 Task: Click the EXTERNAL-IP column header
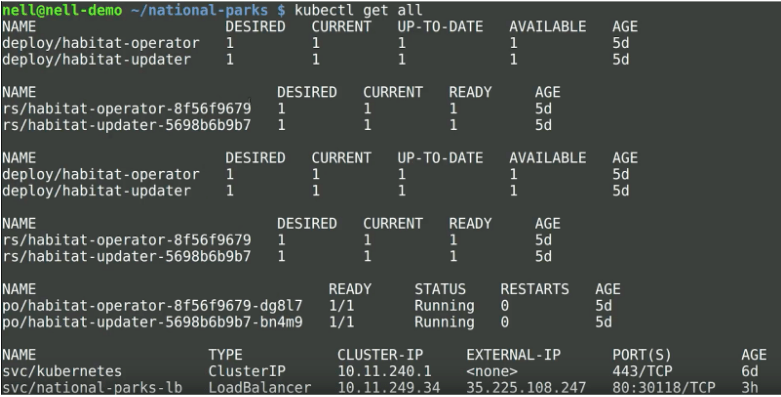pyautogui.click(x=514, y=355)
